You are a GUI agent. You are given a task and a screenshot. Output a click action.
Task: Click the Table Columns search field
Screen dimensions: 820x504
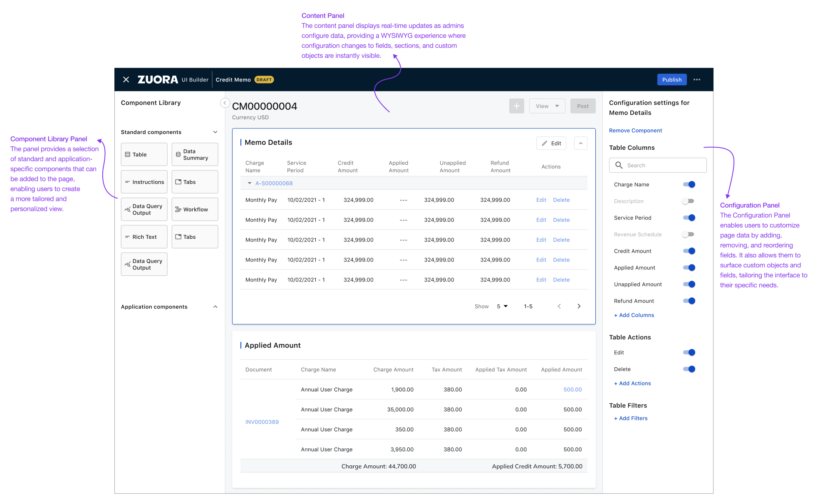point(658,165)
